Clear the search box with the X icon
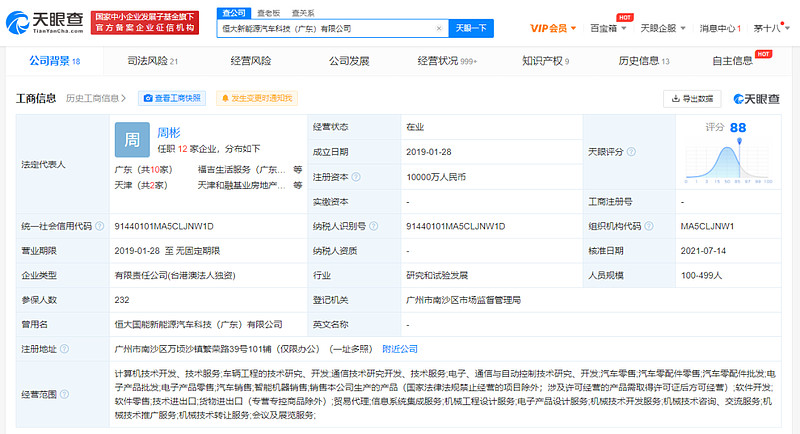800x434 pixels. point(439,29)
